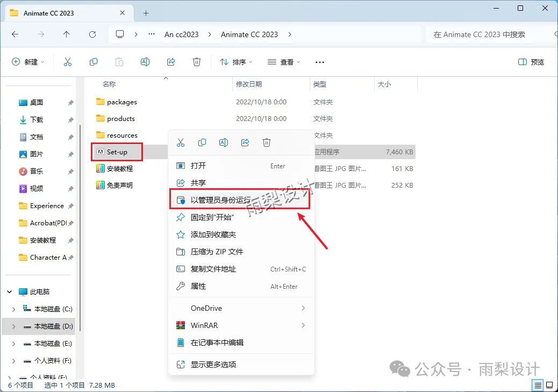Viewport: 558px width, 392px height.
Task: Choose 共享 in the context menu
Action: coord(241,183)
